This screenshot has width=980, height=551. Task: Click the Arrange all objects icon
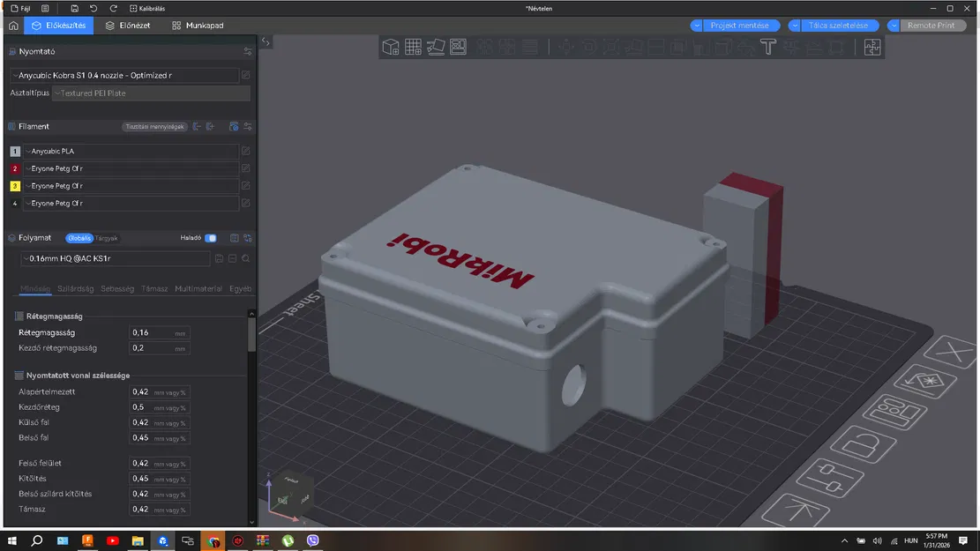[458, 48]
